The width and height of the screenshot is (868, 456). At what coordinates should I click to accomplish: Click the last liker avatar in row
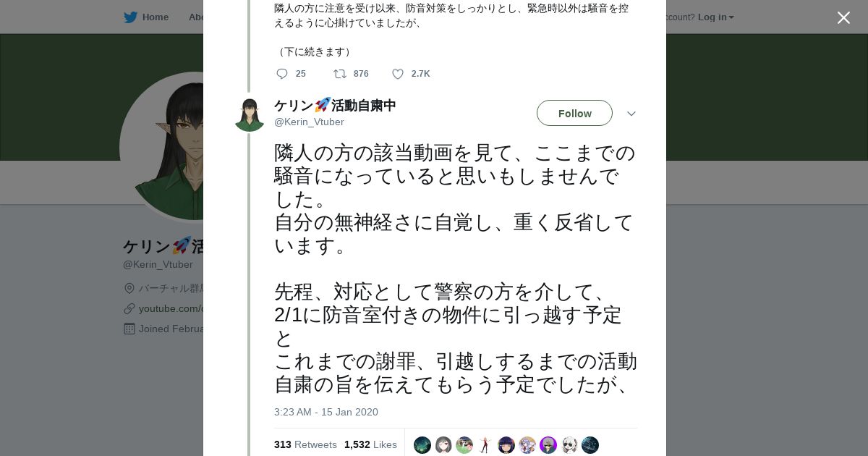pyautogui.click(x=590, y=445)
